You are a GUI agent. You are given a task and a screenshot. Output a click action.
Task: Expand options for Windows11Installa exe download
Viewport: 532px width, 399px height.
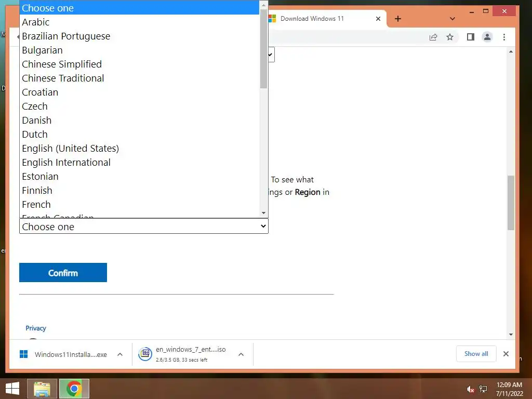[x=120, y=354]
